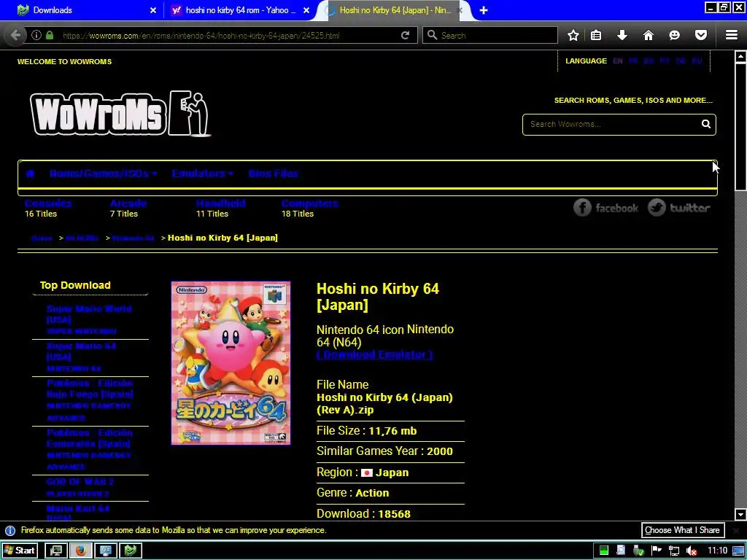Click the network tray icon
747x560 pixels.
pyautogui.click(x=673, y=551)
